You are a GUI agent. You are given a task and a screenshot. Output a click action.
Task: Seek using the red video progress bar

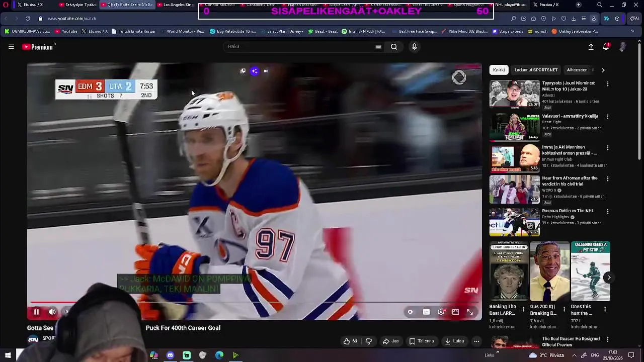[254, 303]
